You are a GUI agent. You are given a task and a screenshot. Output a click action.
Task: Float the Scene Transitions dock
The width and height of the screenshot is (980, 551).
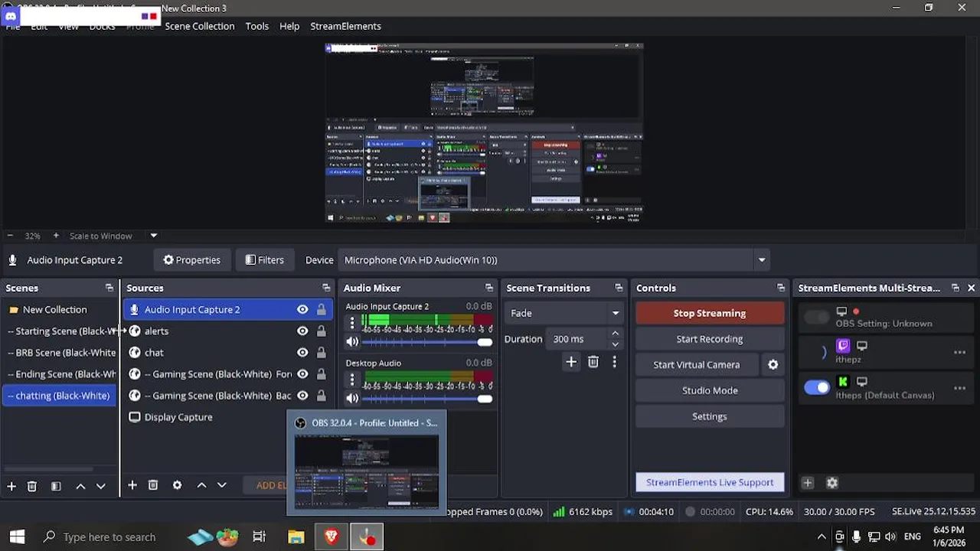(x=619, y=288)
